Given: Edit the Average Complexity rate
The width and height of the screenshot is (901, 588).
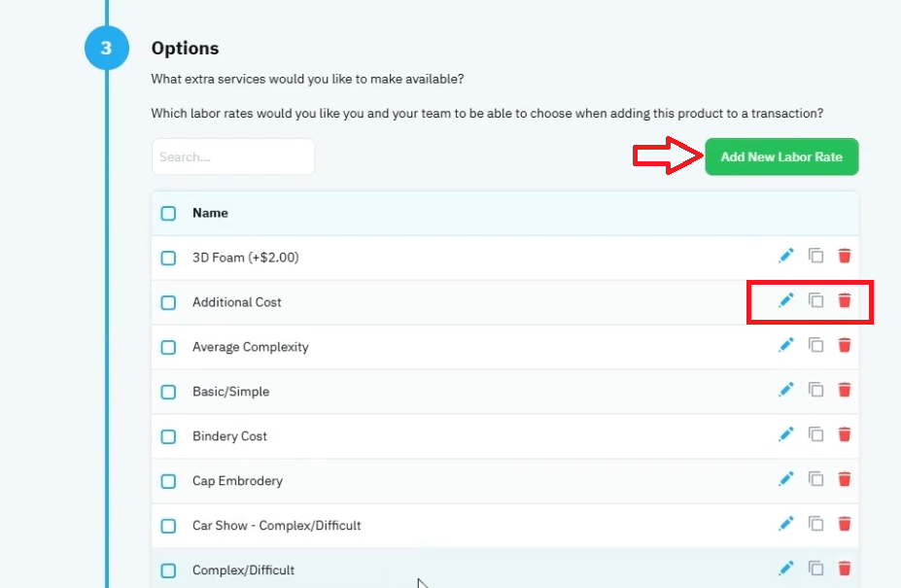Looking at the screenshot, I should (x=785, y=345).
